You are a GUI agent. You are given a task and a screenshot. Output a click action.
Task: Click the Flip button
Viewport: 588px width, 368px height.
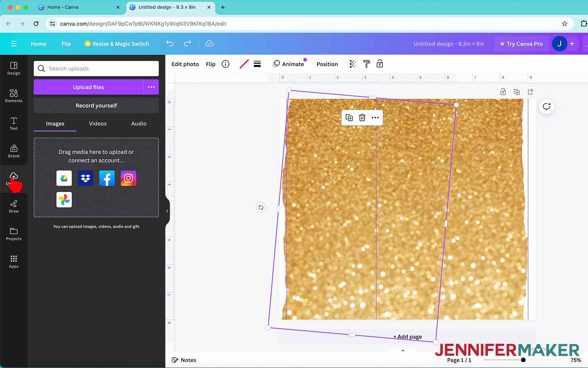click(211, 64)
